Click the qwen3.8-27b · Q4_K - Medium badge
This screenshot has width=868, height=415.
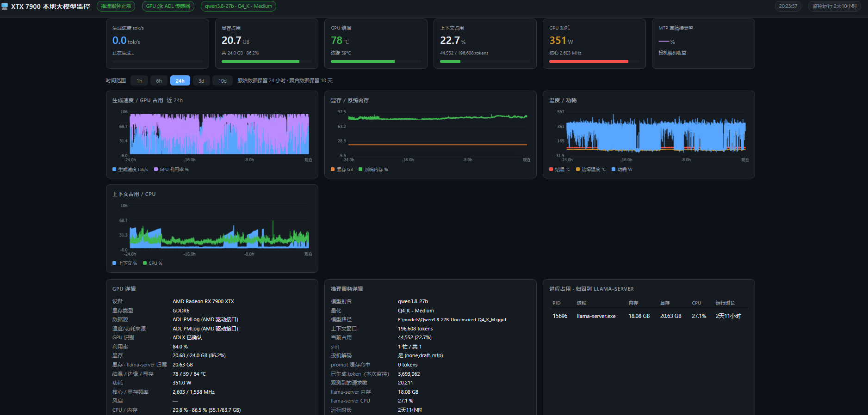(x=238, y=6)
